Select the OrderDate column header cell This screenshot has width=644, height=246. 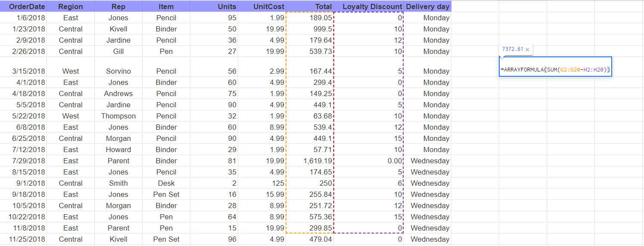pos(23,6)
